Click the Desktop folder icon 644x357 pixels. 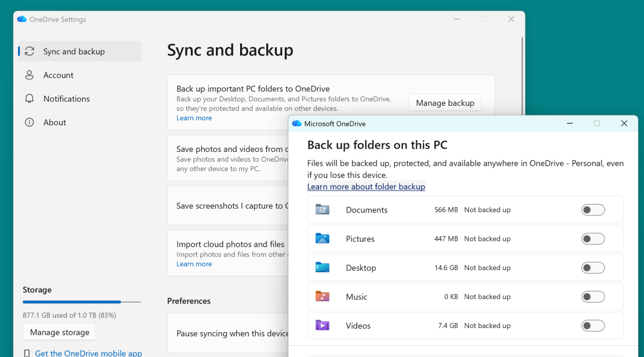pyautogui.click(x=322, y=267)
